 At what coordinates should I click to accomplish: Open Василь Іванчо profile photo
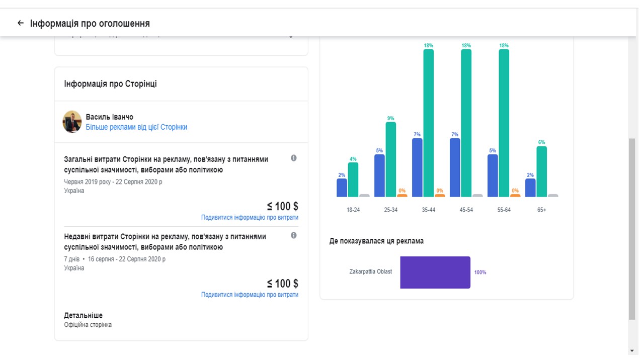point(72,122)
